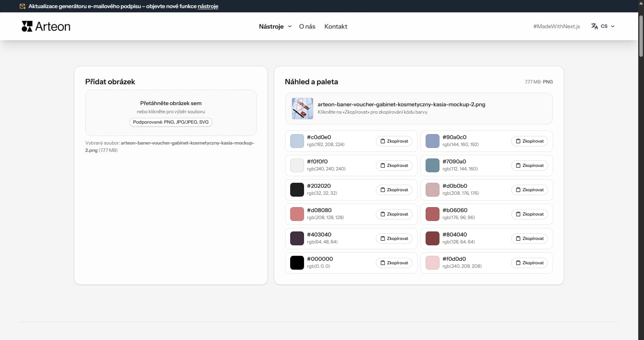Open the CS language selector
Screen dimensions: 644x340
click(x=604, y=26)
